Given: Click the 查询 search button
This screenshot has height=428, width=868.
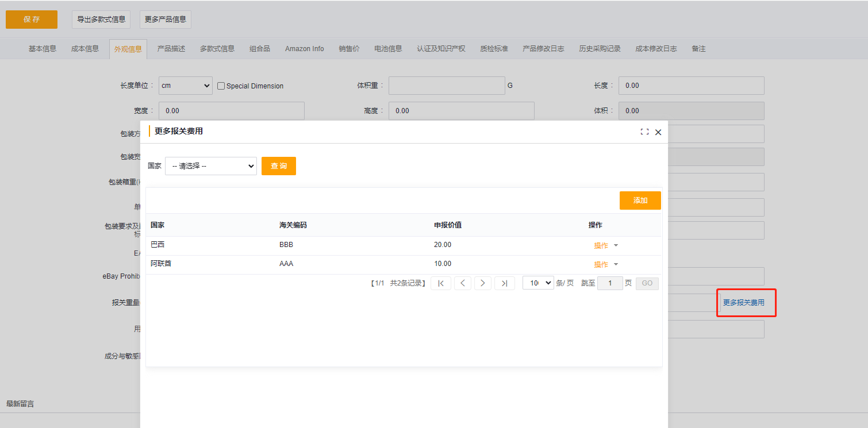Looking at the screenshot, I should (279, 166).
